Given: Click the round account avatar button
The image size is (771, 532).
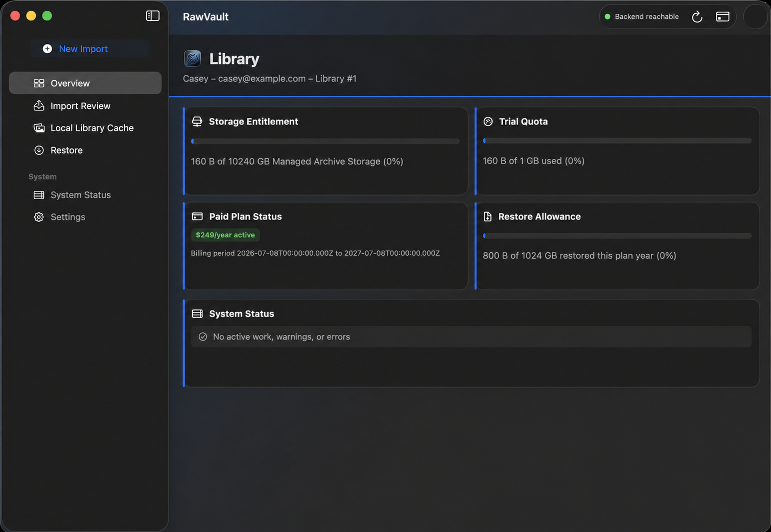Looking at the screenshot, I should [x=755, y=17].
